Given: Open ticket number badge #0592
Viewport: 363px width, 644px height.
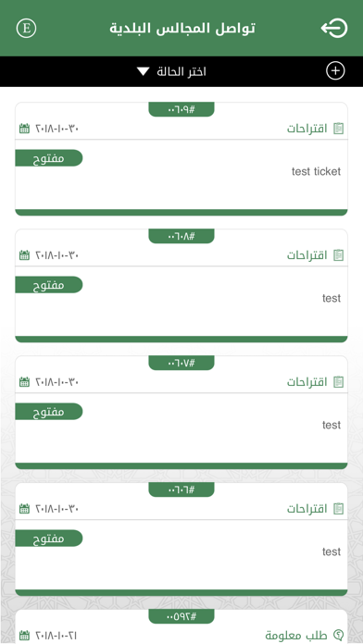Looking at the screenshot, I should 181,616.
